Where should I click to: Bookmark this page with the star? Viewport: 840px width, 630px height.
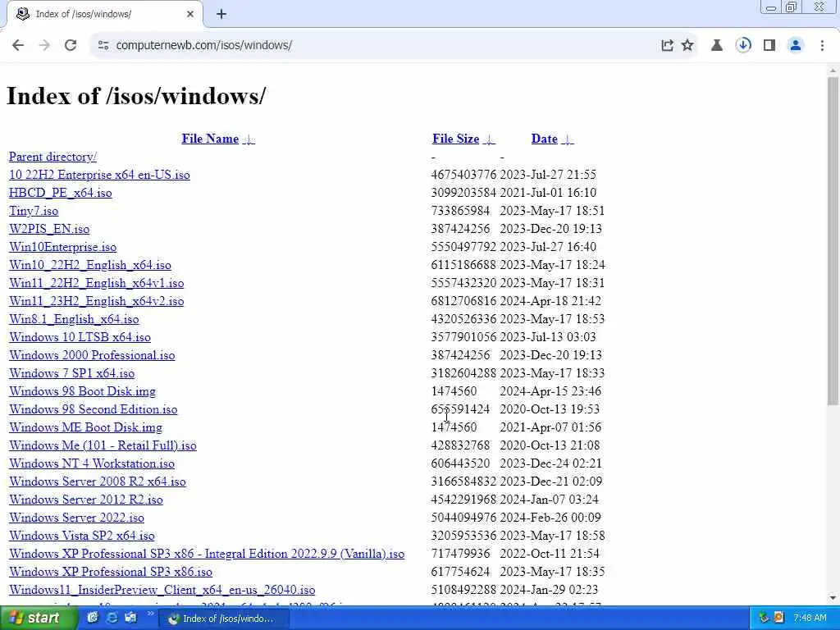(x=687, y=46)
